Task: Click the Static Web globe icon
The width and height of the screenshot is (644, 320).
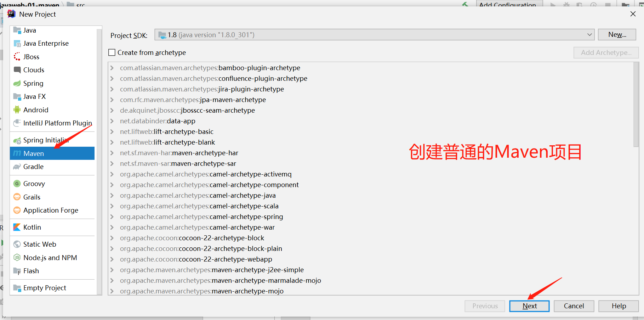Action: tap(17, 244)
